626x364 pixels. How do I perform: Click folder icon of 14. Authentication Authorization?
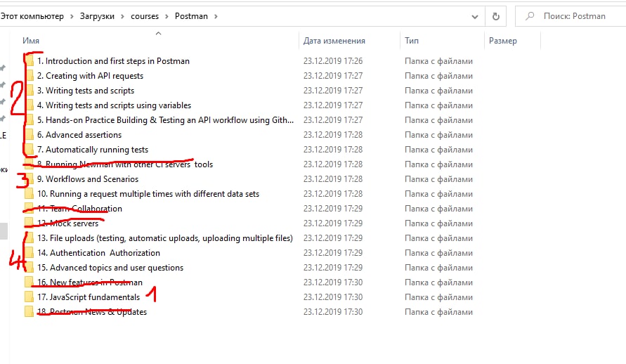[x=29, y=253]
